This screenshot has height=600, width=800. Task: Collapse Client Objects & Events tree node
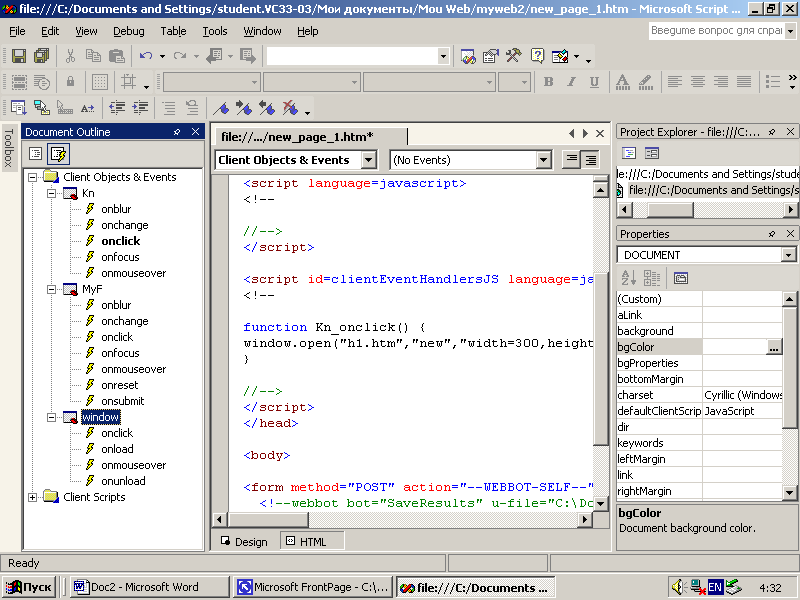click(x=33, y=178)
